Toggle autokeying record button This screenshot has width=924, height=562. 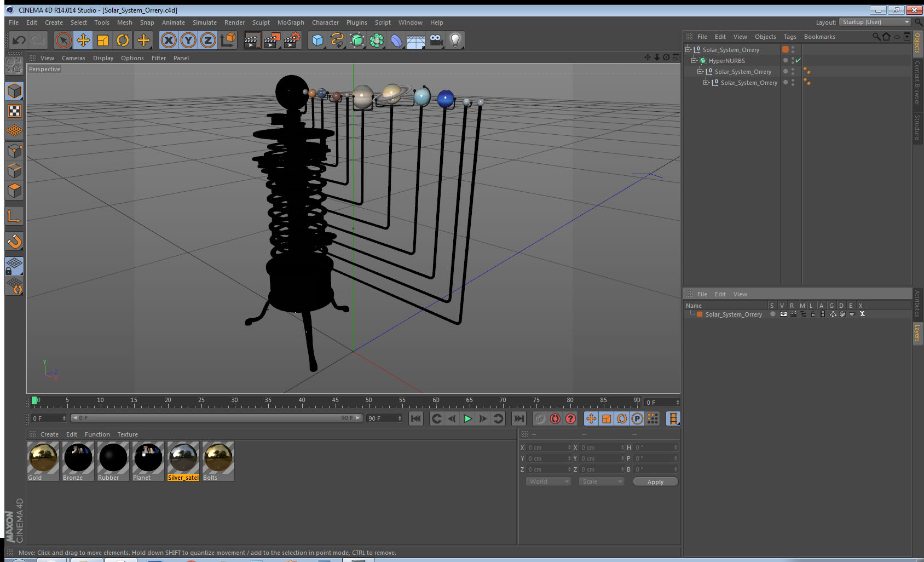(555, 418)
